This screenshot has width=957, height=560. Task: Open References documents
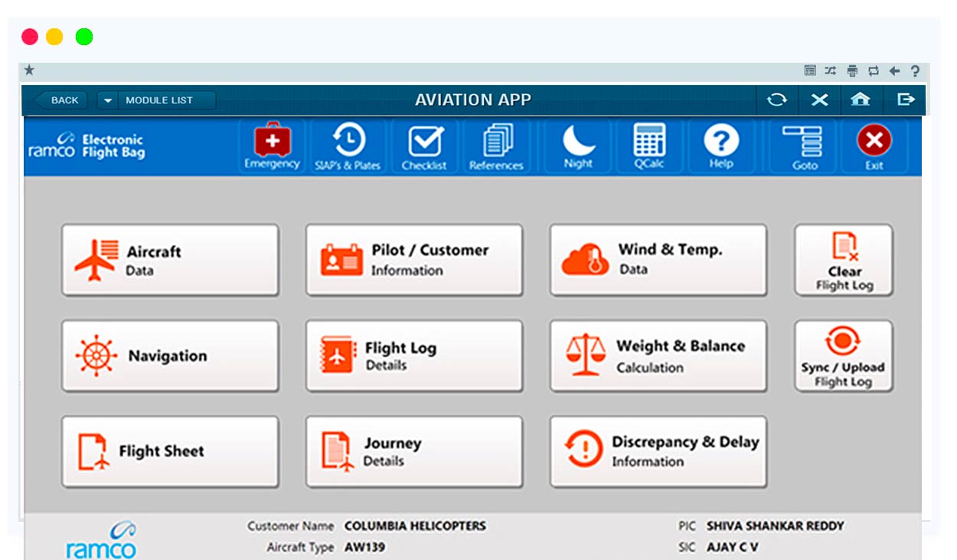pos(496,146)
